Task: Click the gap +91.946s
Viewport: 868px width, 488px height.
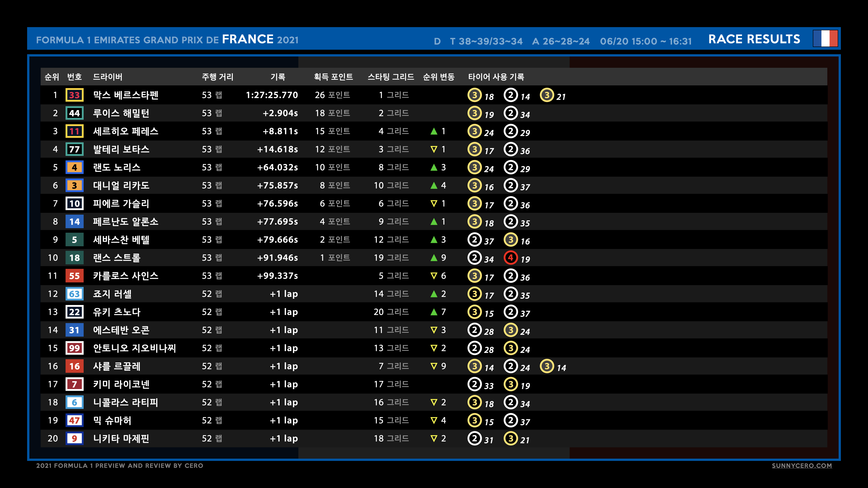Action: pyautogui.click(x=278, y=258)
